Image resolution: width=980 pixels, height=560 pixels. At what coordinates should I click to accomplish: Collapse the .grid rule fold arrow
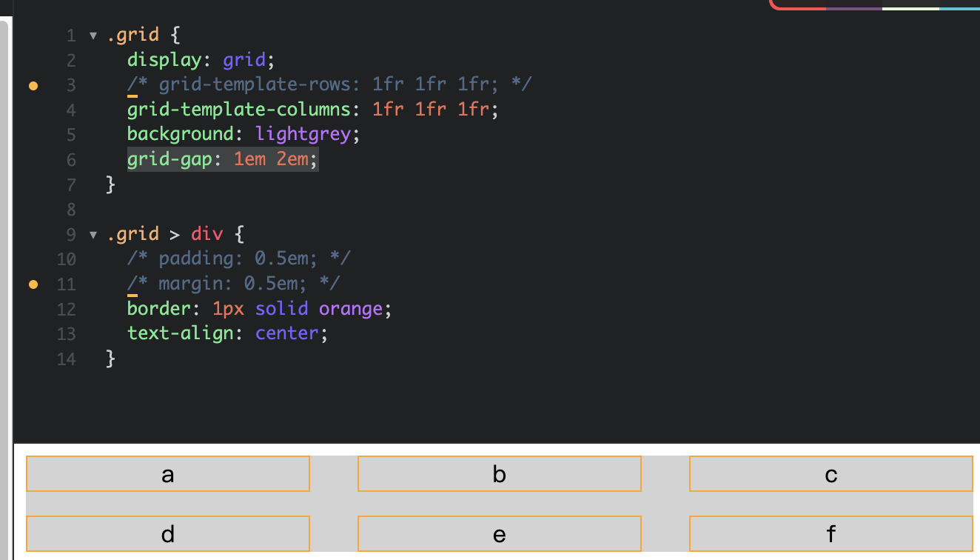pyautogui.click(x=93, y=36)
